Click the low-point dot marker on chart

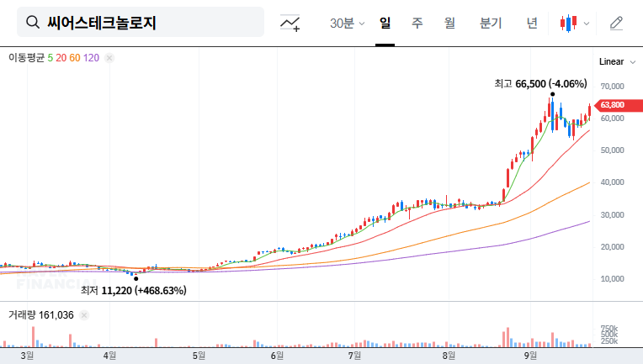[136, 279]
